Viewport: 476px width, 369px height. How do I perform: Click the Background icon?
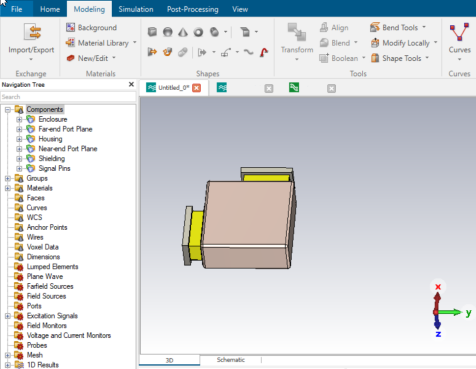pyautogui.click(x=70, y=27)
